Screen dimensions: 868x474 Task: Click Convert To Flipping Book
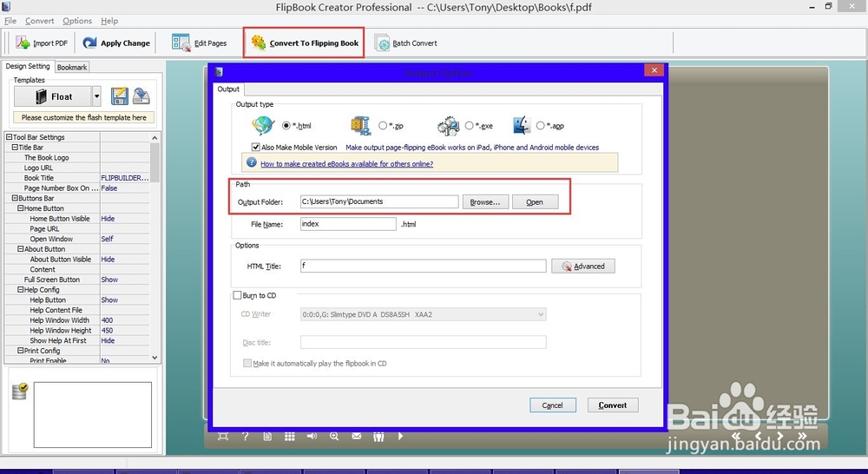[305, 43]
